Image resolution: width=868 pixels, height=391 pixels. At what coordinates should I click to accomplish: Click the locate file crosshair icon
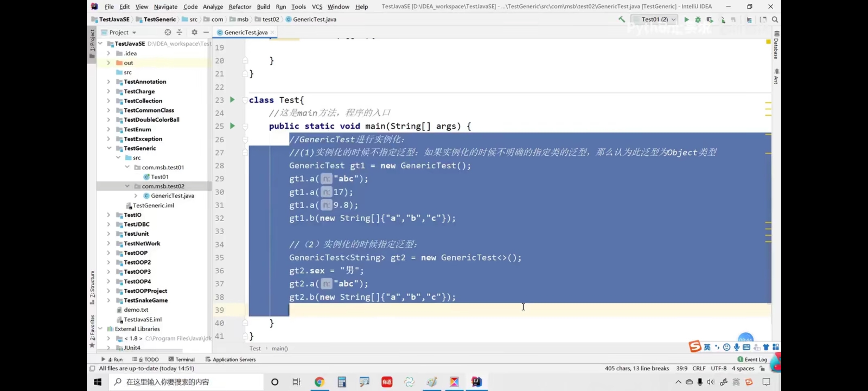tap(167, 32)
